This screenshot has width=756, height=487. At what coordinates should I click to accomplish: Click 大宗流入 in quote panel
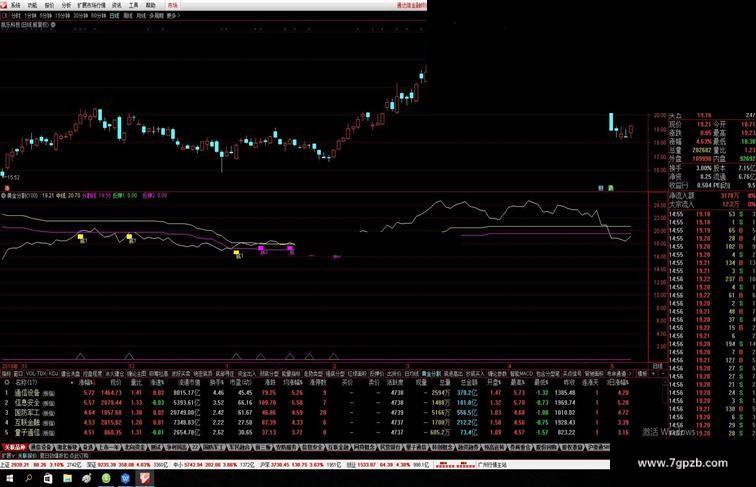click(x=681, y=204)
